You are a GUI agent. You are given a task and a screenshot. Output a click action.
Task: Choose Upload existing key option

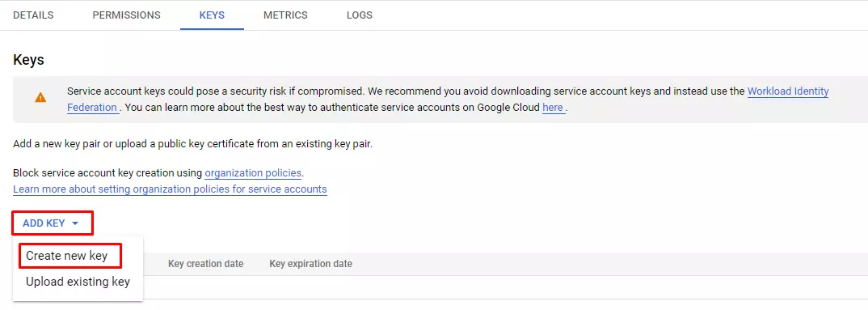[78, 281]
